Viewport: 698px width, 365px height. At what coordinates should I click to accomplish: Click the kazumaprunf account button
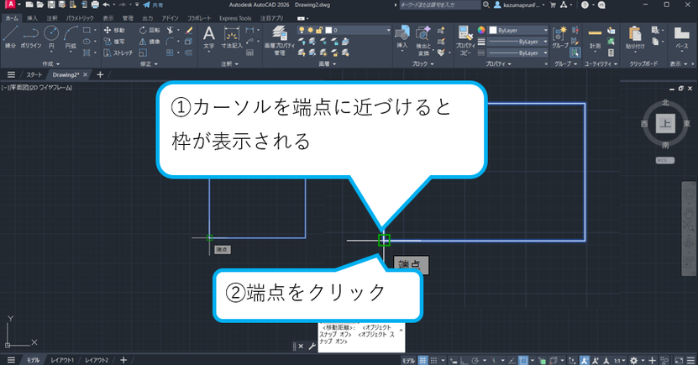click(x=519, y=5)
